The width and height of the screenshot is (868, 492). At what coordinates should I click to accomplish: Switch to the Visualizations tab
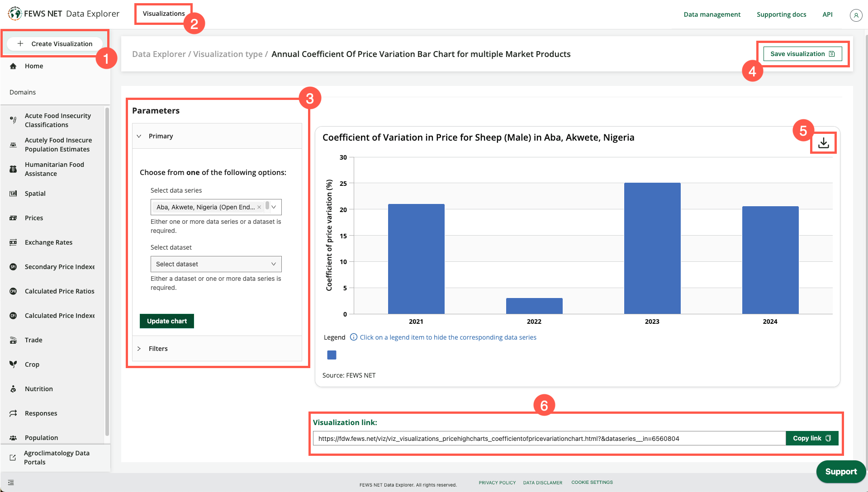[x=163, y=14]
